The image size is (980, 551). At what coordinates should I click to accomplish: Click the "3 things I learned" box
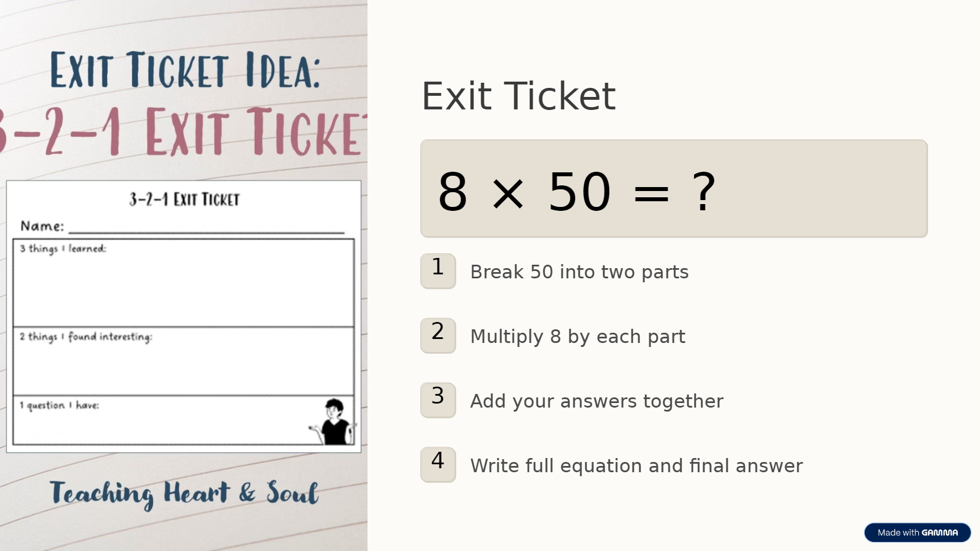point(183,283)
